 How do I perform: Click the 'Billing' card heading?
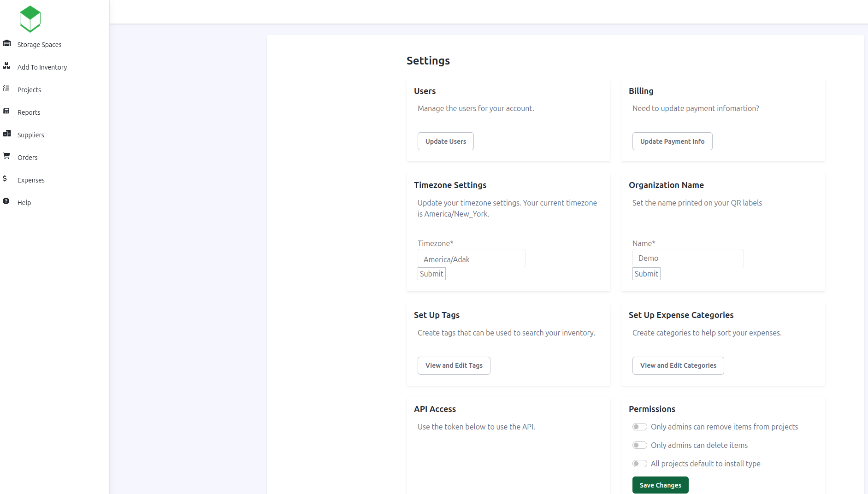click(641, 91)
